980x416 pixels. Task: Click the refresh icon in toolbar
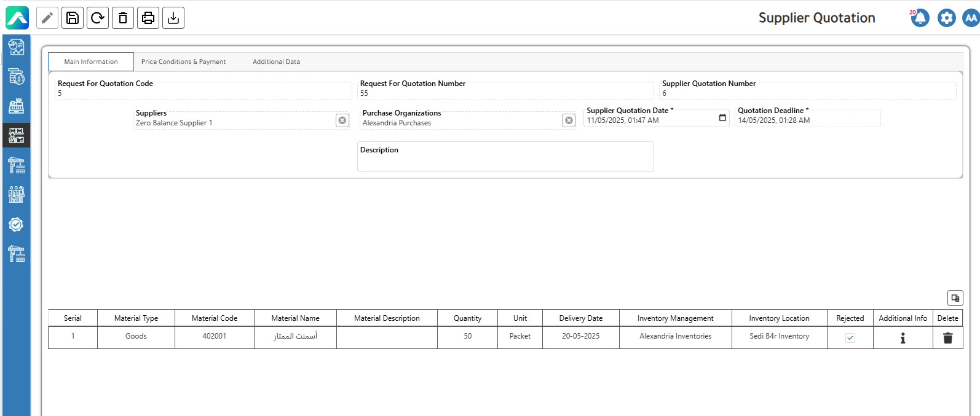[x=98, y=18]
